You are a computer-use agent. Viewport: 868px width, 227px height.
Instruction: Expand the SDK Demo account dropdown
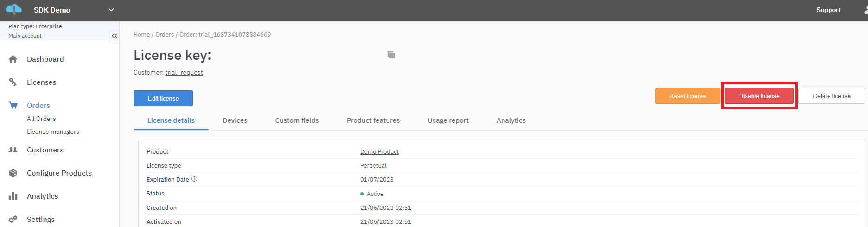111,10
